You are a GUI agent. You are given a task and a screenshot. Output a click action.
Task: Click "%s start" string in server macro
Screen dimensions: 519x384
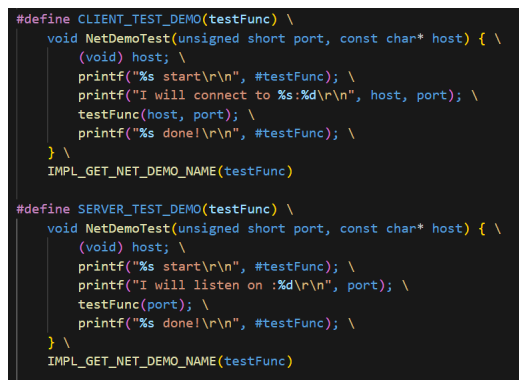point(186,267)
